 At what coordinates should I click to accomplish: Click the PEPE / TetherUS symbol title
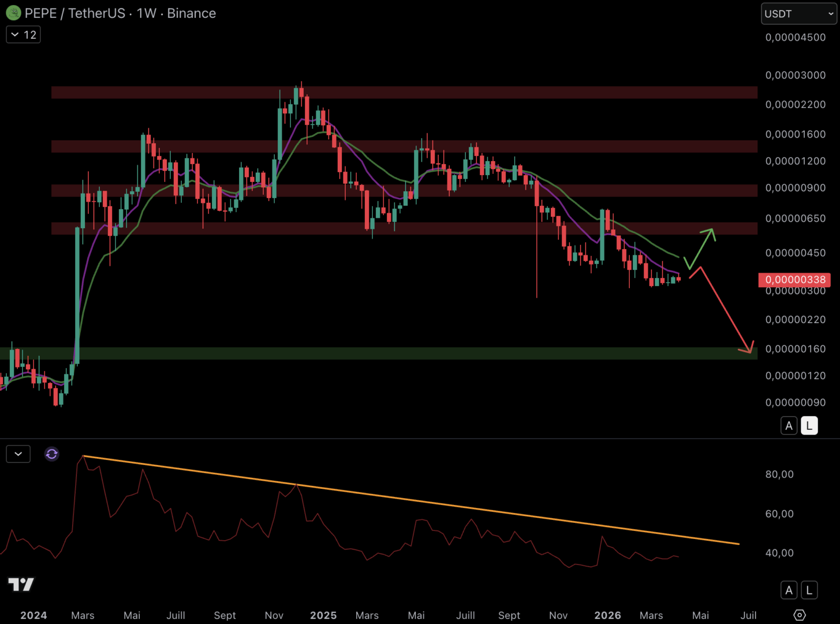point(75,13)
